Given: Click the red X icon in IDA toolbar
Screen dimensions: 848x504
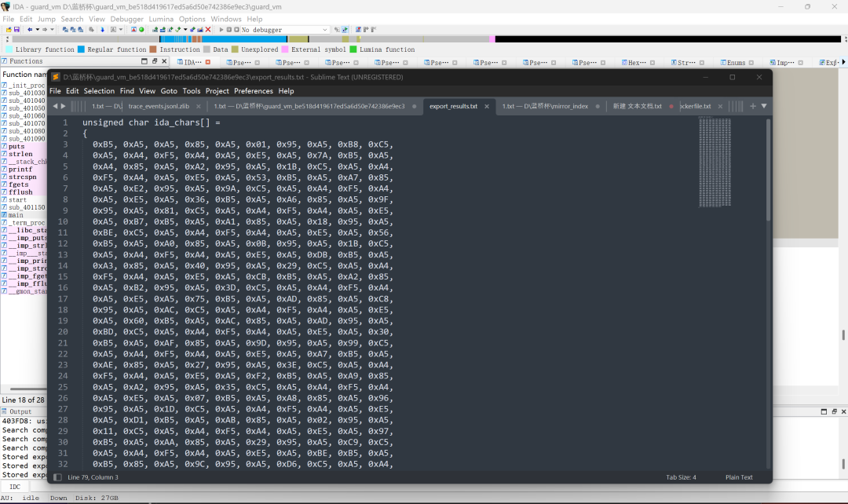Looking at the screenshot, I should (x=208, y=30).
